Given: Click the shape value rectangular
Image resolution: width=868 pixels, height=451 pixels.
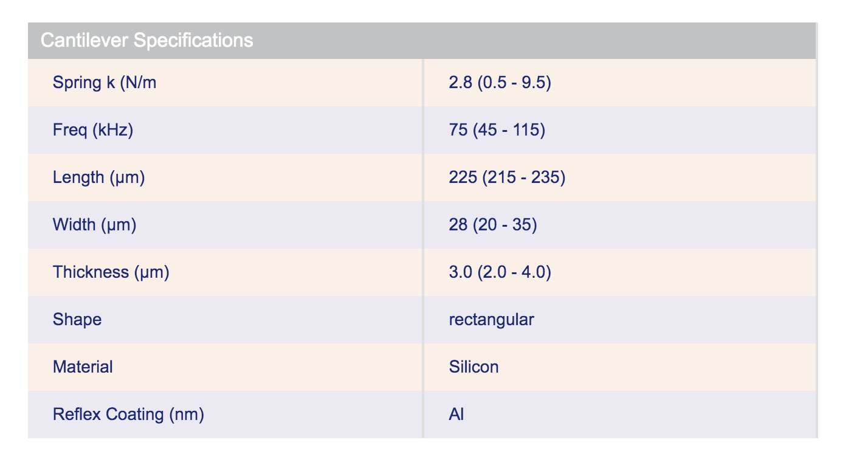Looking at the screenshot, I should pos(491,320).
